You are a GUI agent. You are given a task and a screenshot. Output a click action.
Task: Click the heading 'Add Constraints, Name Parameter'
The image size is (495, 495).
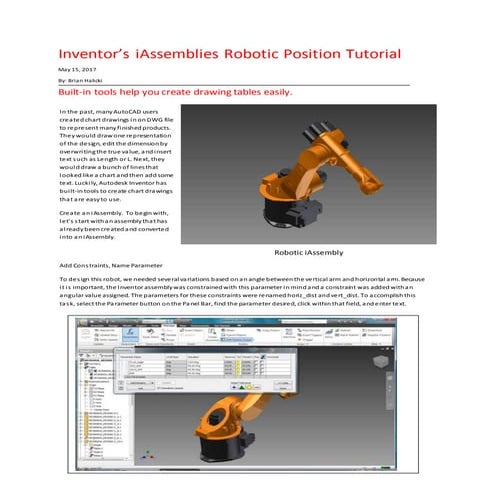point(111,265)
